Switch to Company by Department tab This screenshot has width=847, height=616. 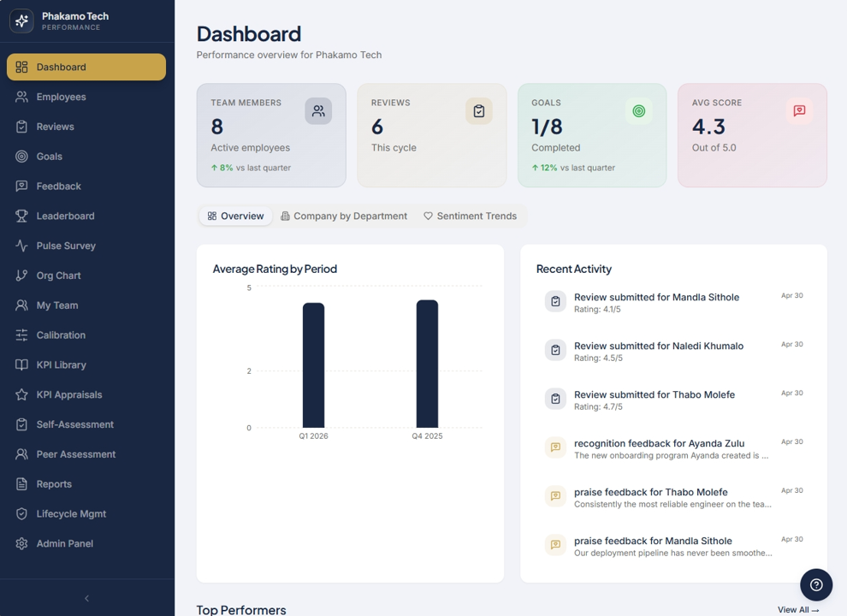click(x=344, y=216)
